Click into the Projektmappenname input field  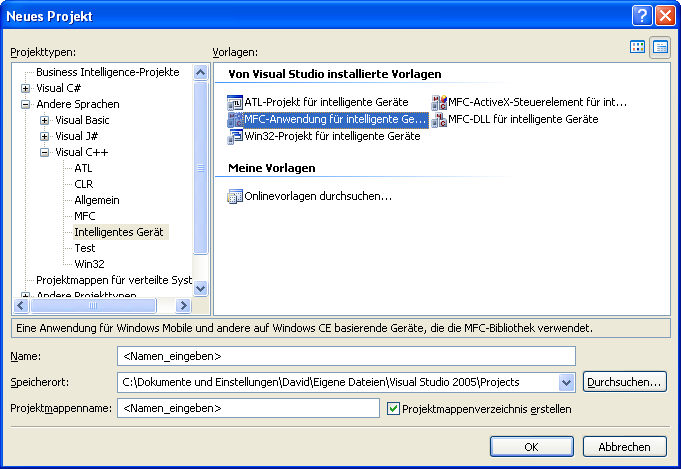pos(248,409)
